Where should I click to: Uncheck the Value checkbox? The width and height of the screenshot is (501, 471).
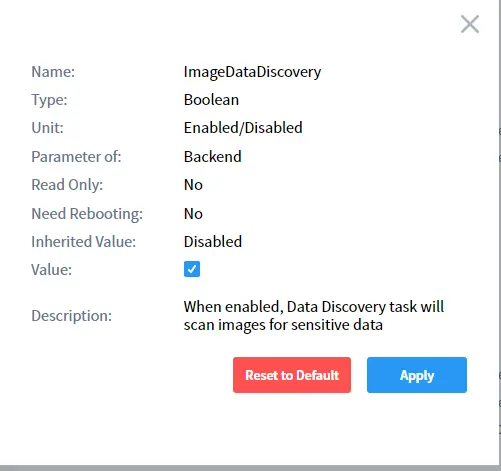(192, 269)
